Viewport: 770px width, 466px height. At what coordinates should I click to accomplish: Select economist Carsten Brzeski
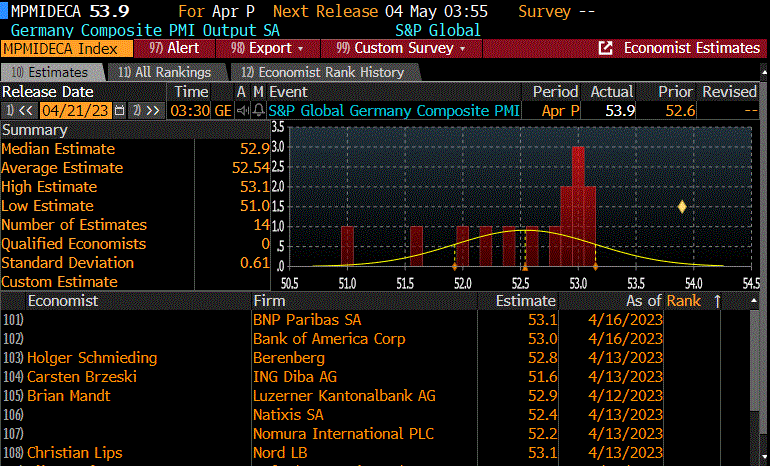[82, 377]
